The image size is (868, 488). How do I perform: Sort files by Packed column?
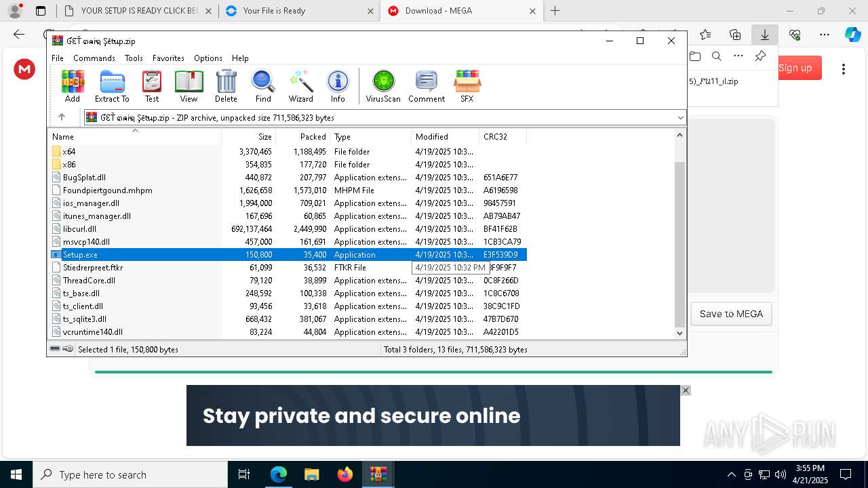(302, 136)
